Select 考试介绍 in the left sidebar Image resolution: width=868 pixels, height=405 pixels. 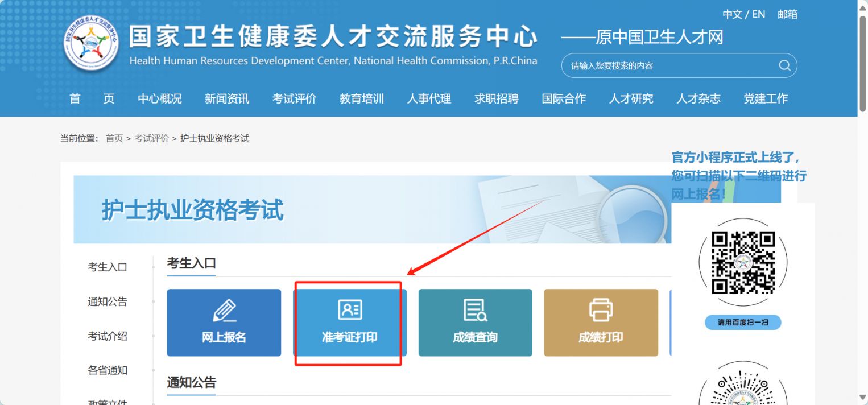[108, 336]
